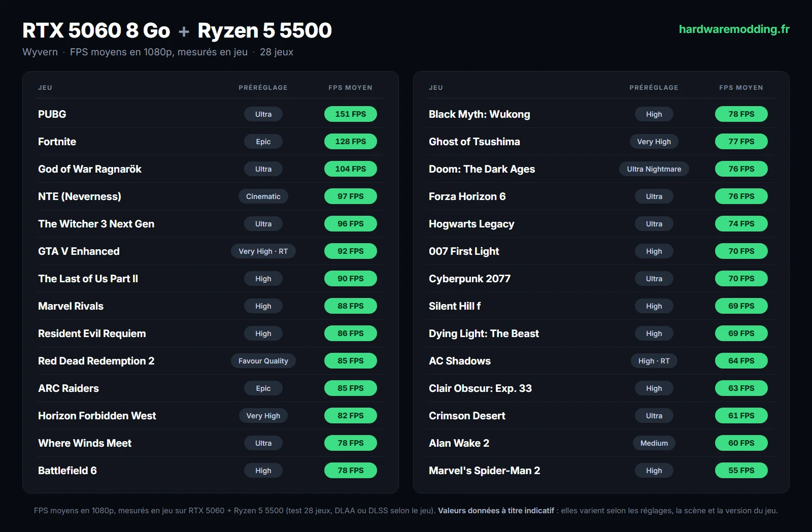Screen dimensions: 812x532
Task: Click the Cinematic preset for NTE (Neverness)
Action: click(x=263, y=196)
